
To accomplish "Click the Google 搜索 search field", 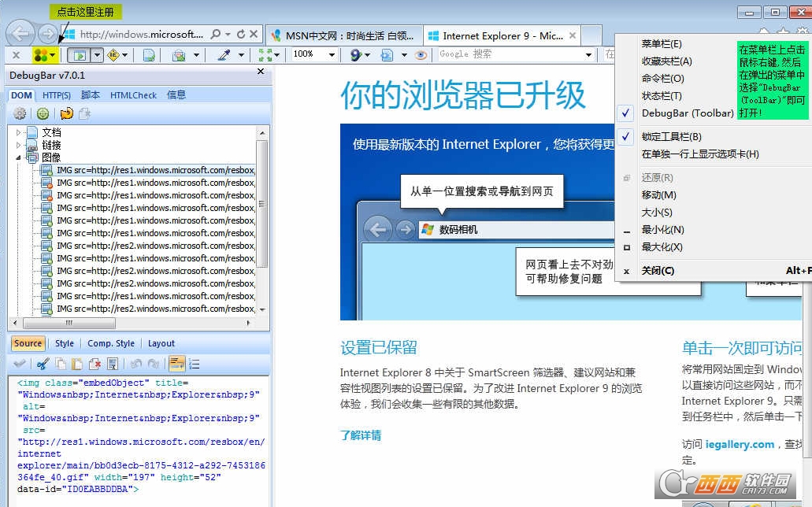I will (510, 54).
